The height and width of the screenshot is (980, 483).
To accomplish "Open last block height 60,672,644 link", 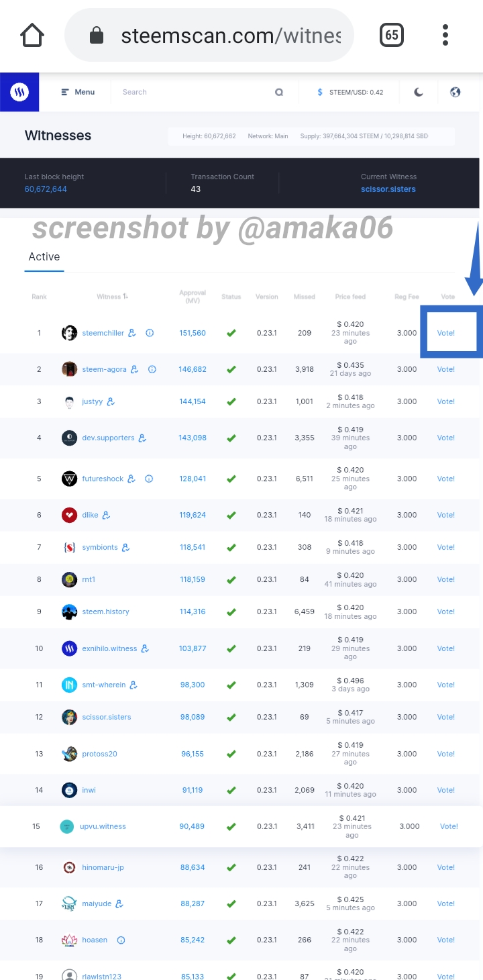I will tap(46, 189).
